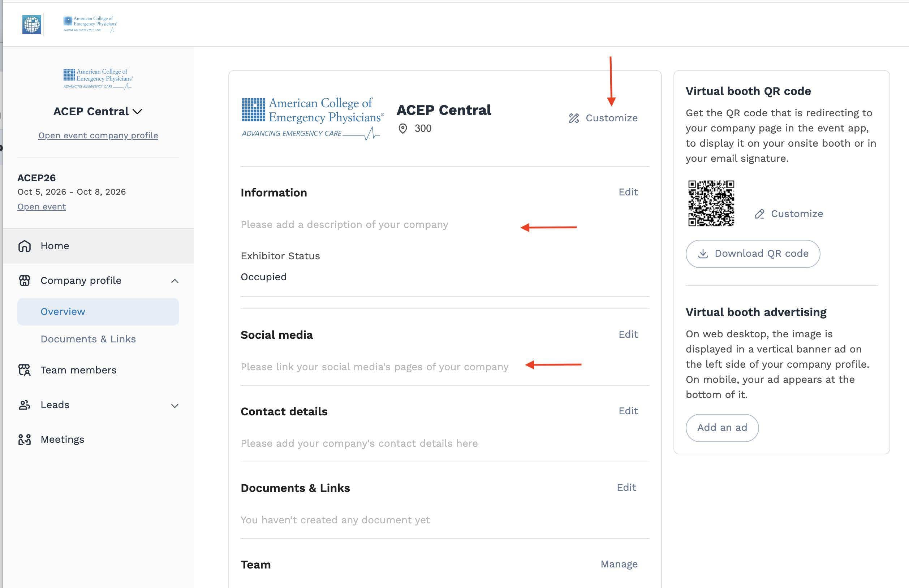The image size is (909, 588).
Task: Click the pencil icon beside the QR code Customize
Action: [x=759, y=214]
